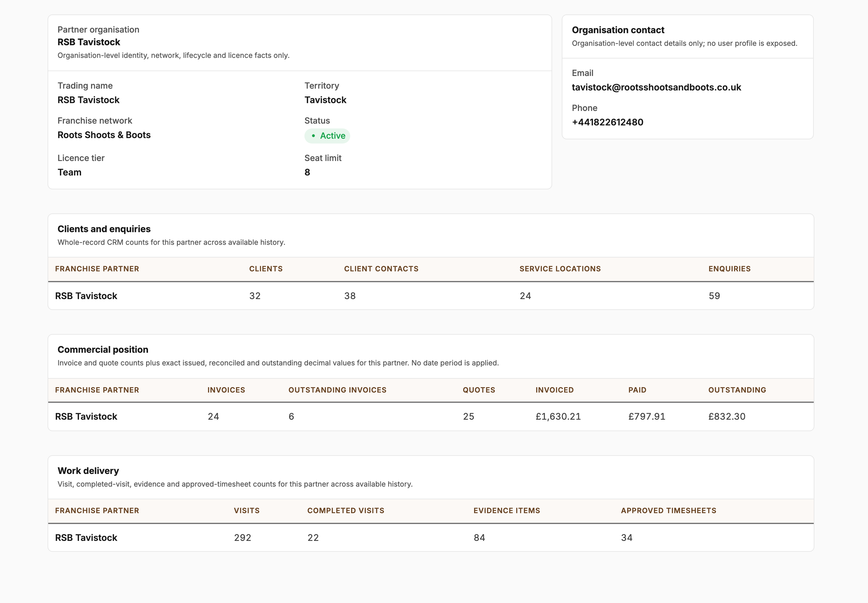The height and width of the screenshot is (603, 868).
Task: Select the approved timesheets count 34
Action: tap(627, 538)
